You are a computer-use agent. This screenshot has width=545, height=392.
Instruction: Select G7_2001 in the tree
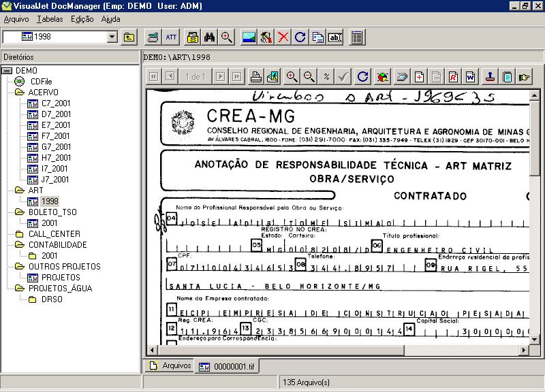click(56, 147)
